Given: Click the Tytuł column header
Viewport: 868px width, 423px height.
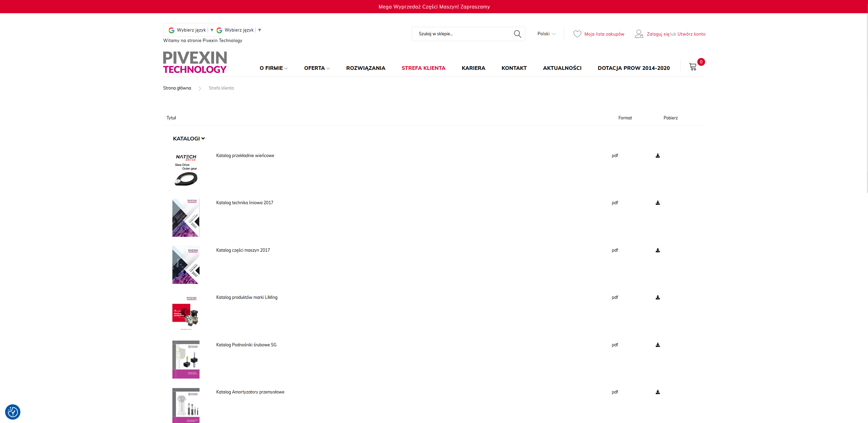Looking at the screenshot, I should (171, 118).
